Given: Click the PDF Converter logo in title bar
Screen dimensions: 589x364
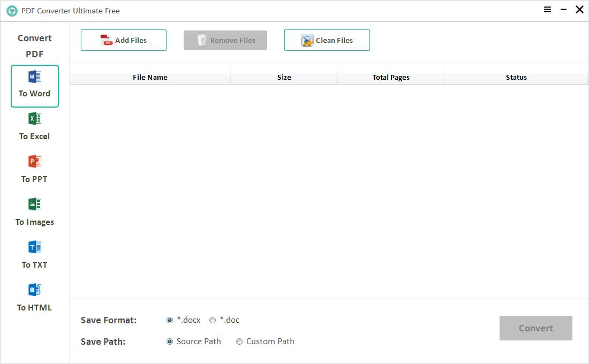Looking at the screenshot, I should tap(12, 10).
